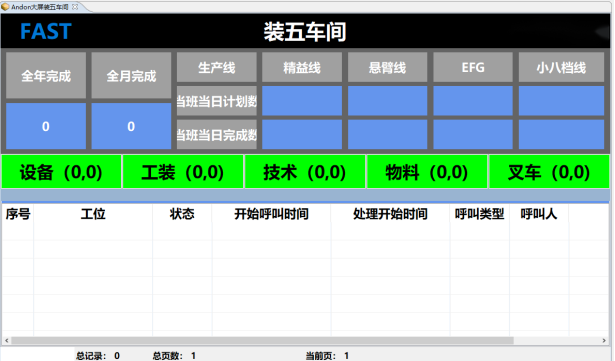Click the scroll left arrow of horizontal scrollbar

pyautogui.click(x=7, y=340)
